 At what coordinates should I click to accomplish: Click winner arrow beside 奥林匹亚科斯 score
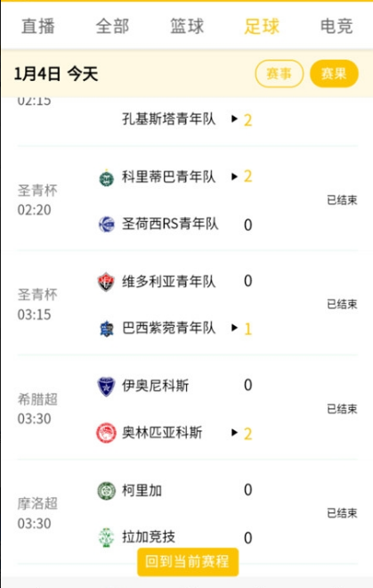[x=235, y=432]
